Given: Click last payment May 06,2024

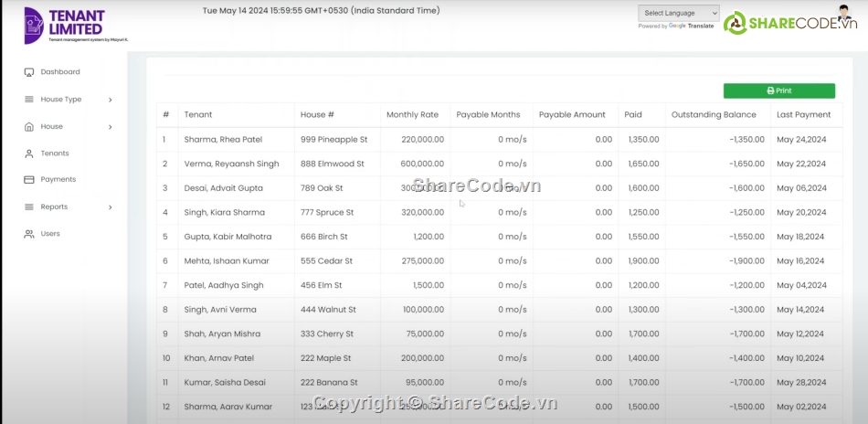Looking at the screenshot, I should (x=801, y=188).
